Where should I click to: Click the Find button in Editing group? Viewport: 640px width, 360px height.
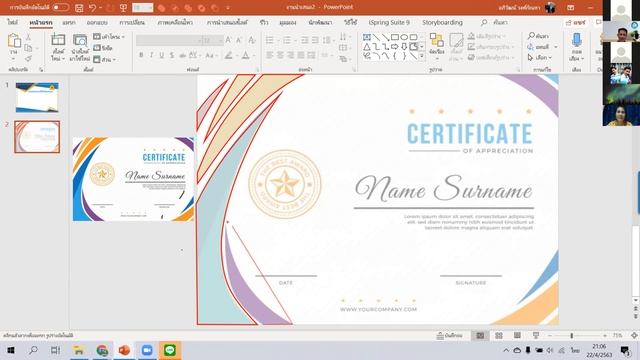coord(538,36)
